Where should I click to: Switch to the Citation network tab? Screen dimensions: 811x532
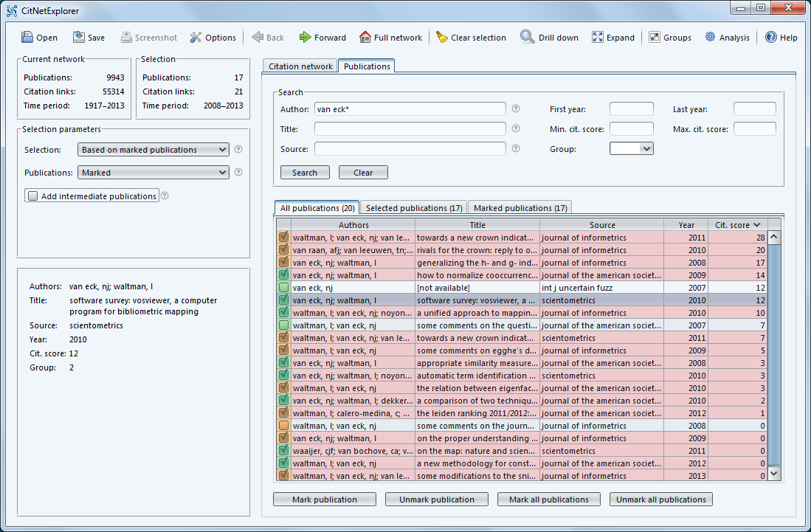(x=300, y=66)
